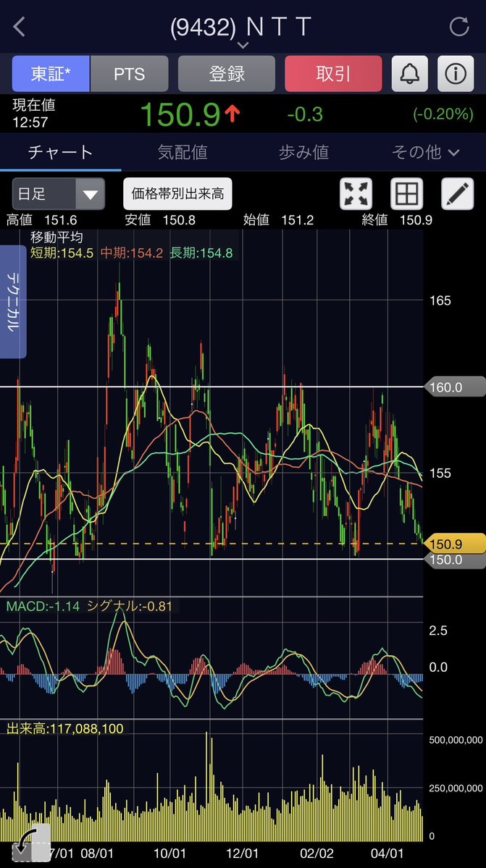Tap the 150.9 current price value

coord(180,114)
